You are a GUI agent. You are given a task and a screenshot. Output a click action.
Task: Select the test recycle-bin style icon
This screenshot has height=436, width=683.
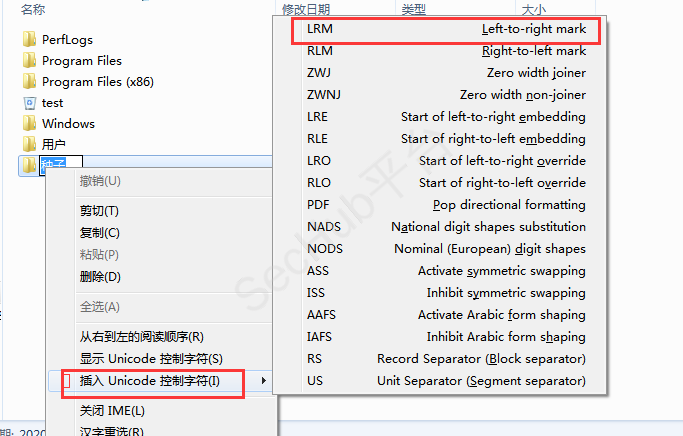[29, 103]
